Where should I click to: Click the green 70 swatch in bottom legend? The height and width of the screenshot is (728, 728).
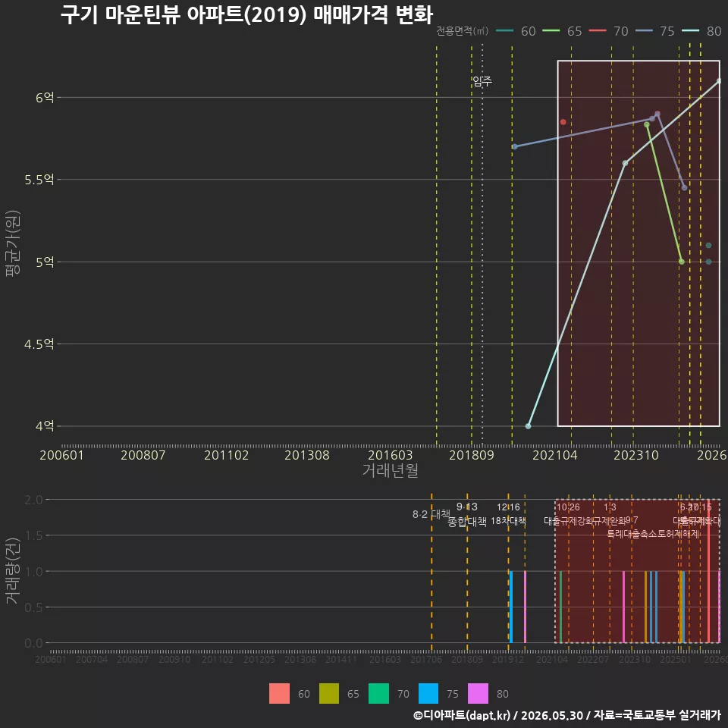pos(378,694)
